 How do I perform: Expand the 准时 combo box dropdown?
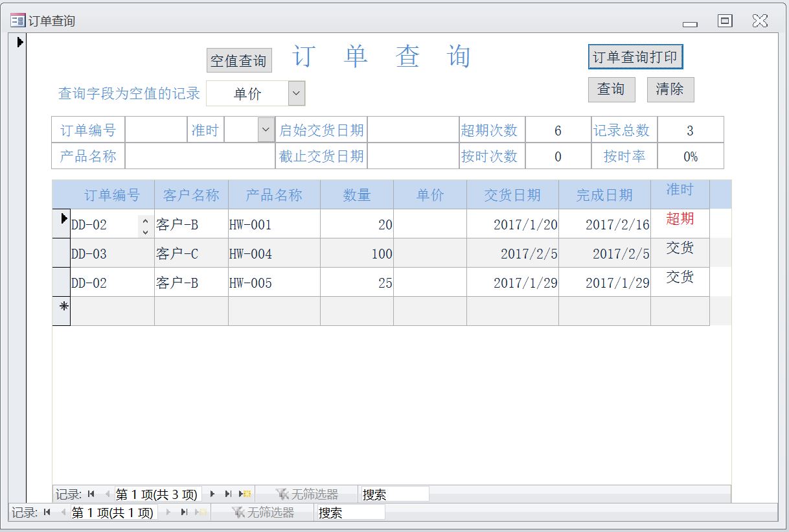tap(266, 130)
